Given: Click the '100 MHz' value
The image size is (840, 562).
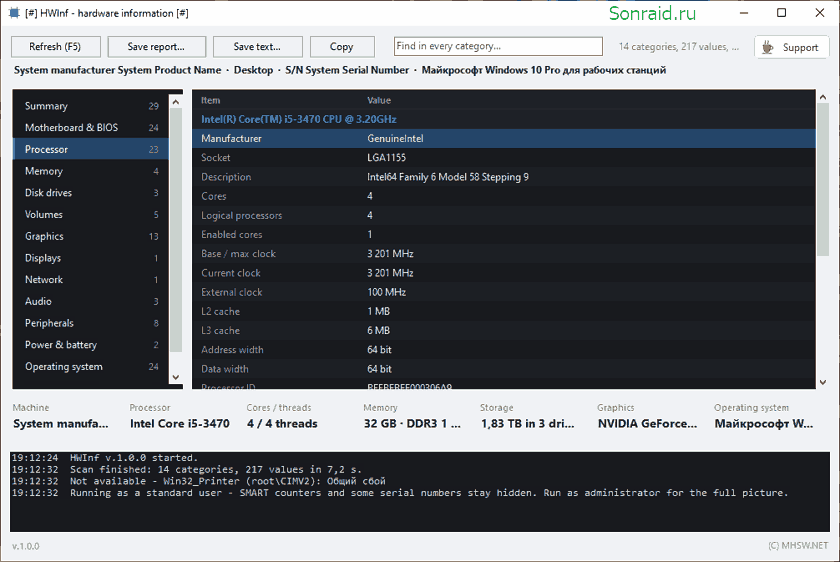Looking at the screenshot, I should [x=386, y=292].
